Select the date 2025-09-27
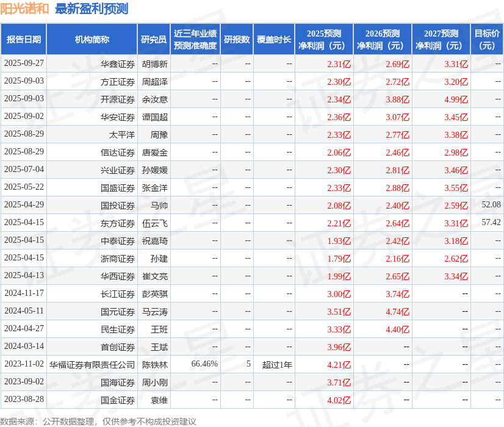 (24, 63)
